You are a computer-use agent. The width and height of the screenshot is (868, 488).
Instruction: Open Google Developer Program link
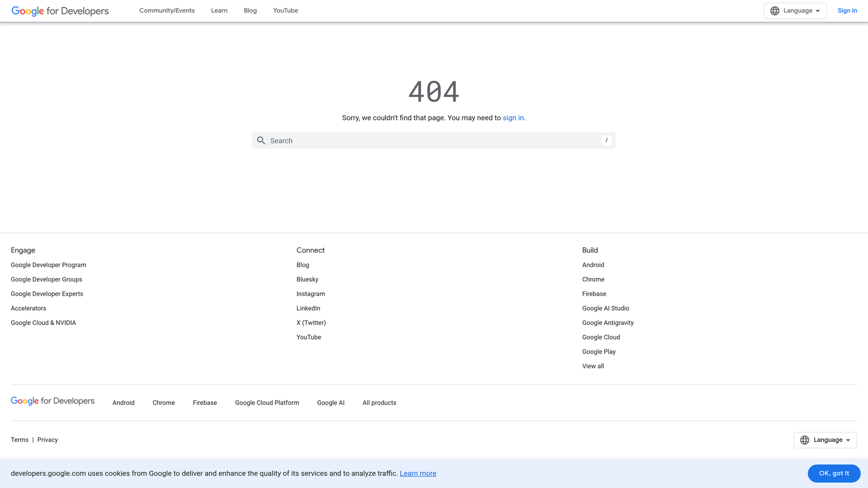coord(48,265)
